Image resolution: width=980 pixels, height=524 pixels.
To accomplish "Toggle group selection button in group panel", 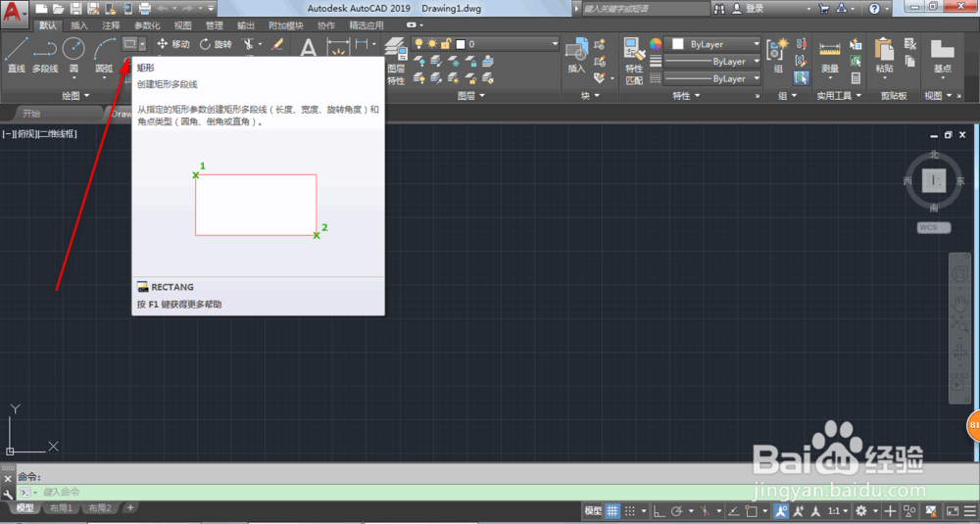I will pyautogui.click(x=801, y=78).
